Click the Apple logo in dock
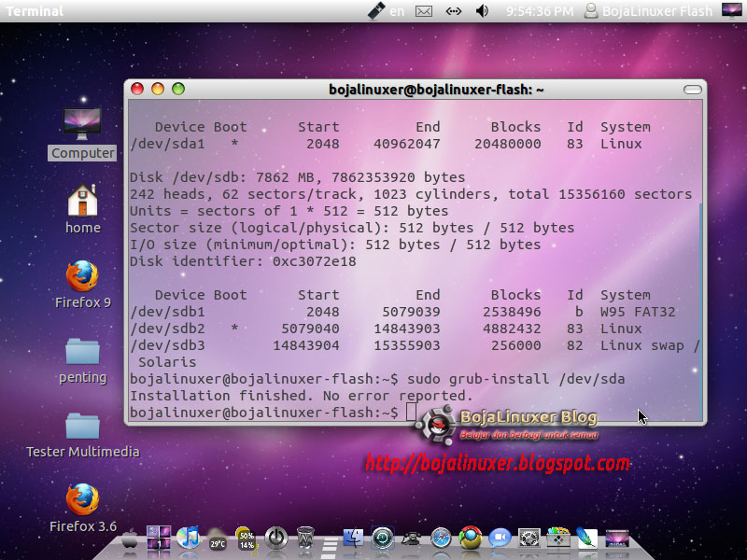The width and height of the screenshot is (747, 560). tap(129, 540)
